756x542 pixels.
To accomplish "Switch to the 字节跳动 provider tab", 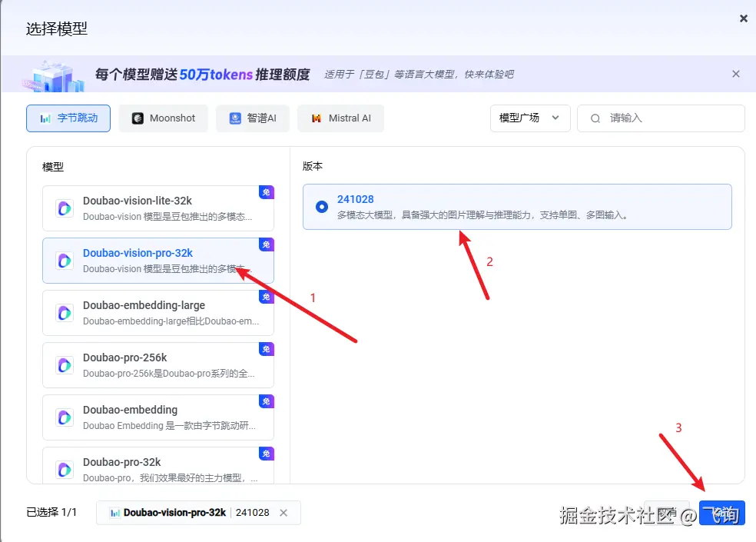I will pos(68,118).
